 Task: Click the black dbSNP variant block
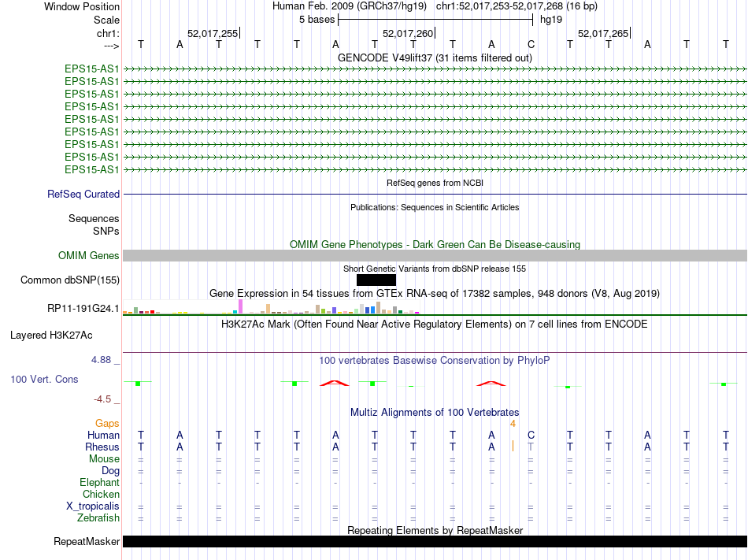tap(376, 280)
